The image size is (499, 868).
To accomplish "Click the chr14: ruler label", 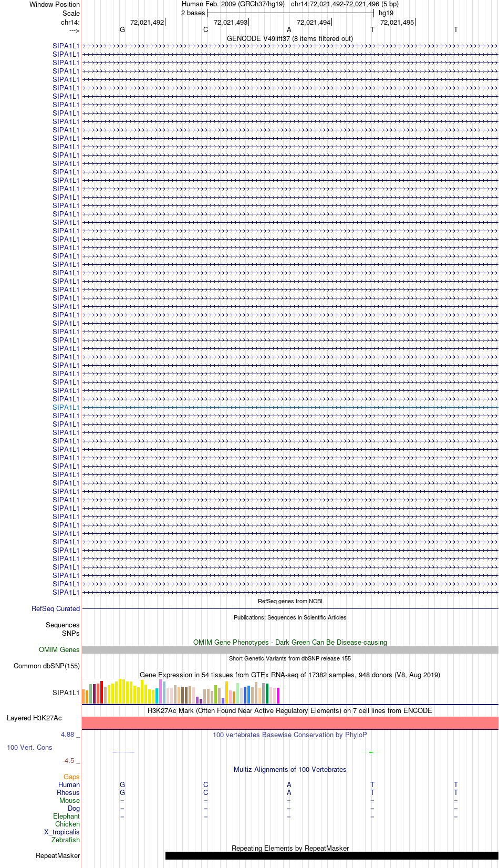I will [x=70, y=22].
